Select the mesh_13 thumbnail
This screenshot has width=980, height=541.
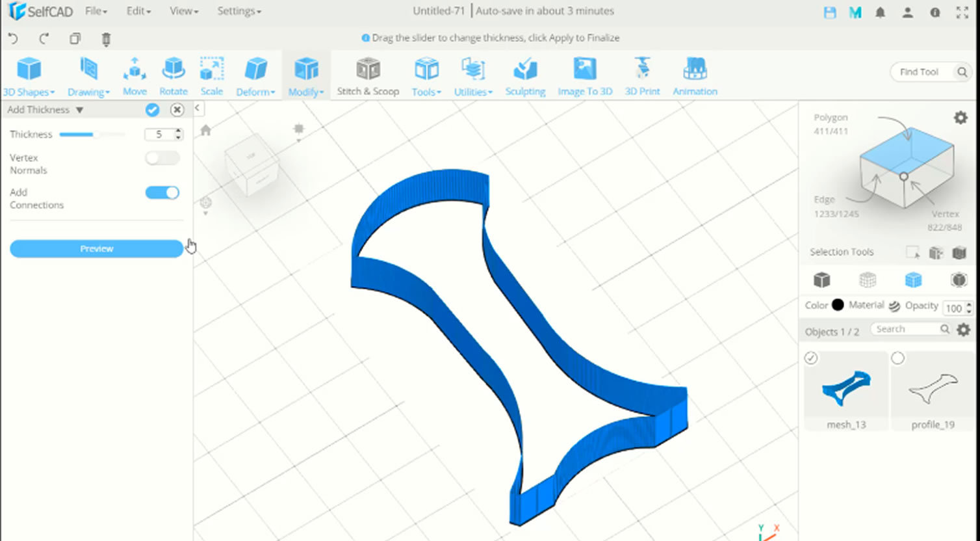point(846,390)
